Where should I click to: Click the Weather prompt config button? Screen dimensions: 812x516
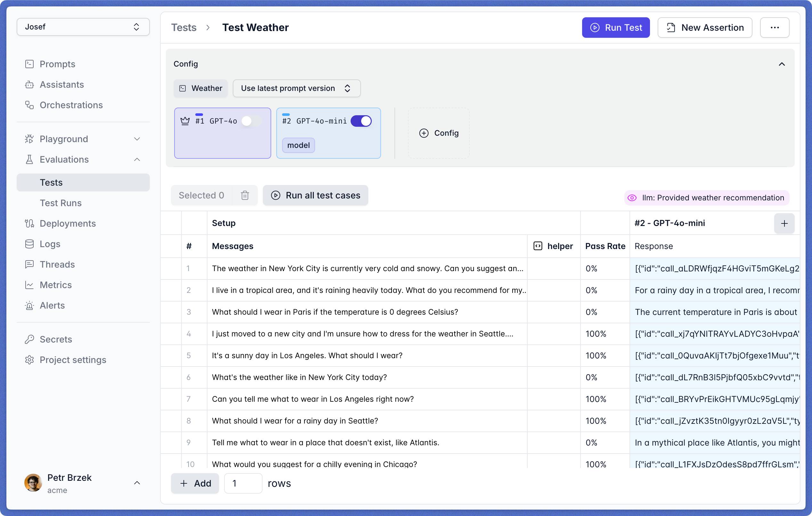200,88
